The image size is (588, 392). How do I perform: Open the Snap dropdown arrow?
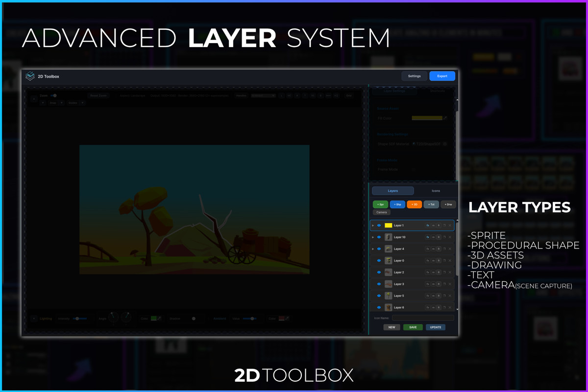[x=62, y=103]
